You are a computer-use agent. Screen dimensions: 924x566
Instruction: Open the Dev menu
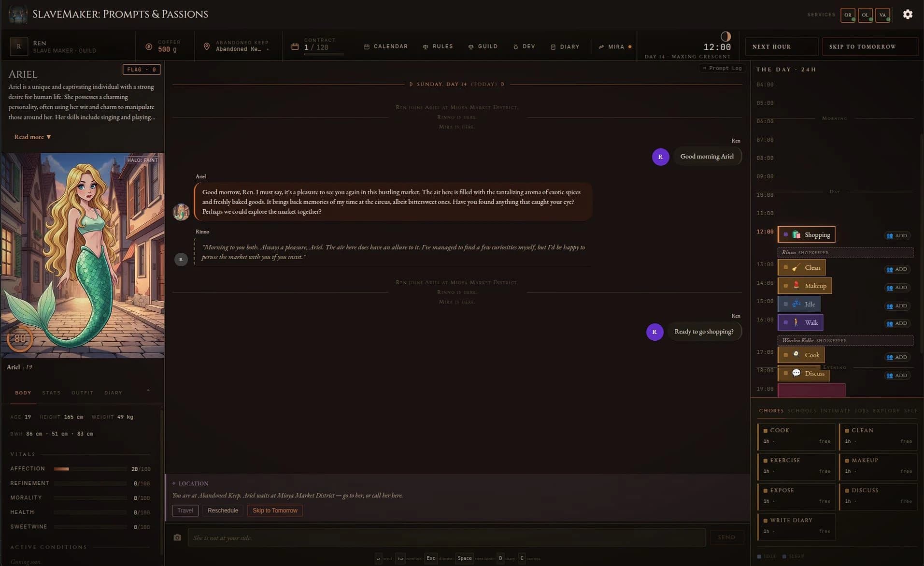click(x=524, y=46)
